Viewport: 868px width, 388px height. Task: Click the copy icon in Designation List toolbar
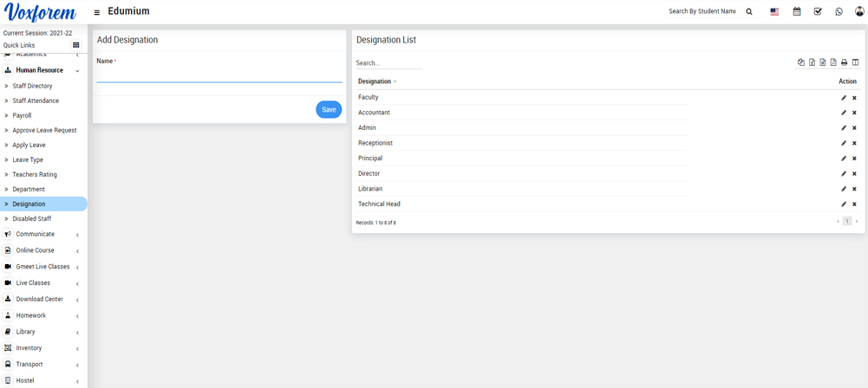pos(800,62)
